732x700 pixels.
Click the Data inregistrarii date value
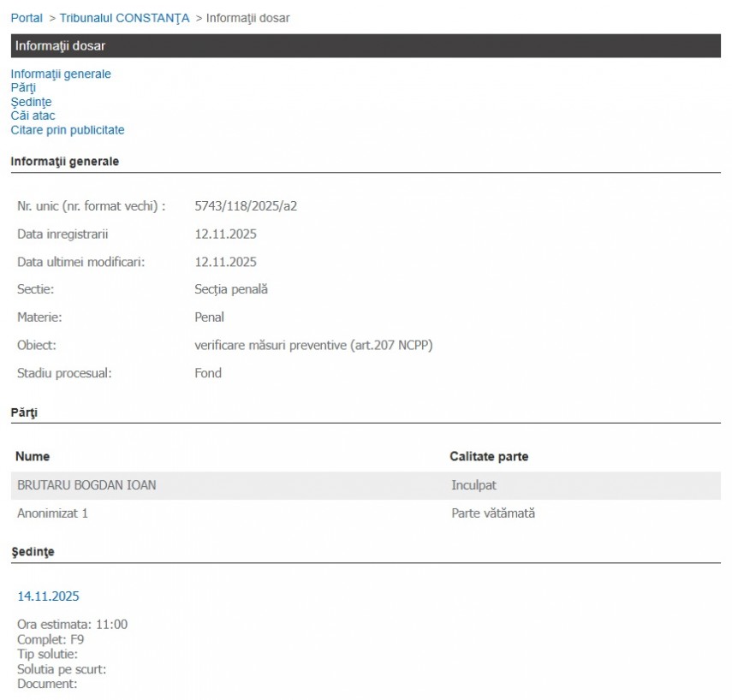click(225, 234)
